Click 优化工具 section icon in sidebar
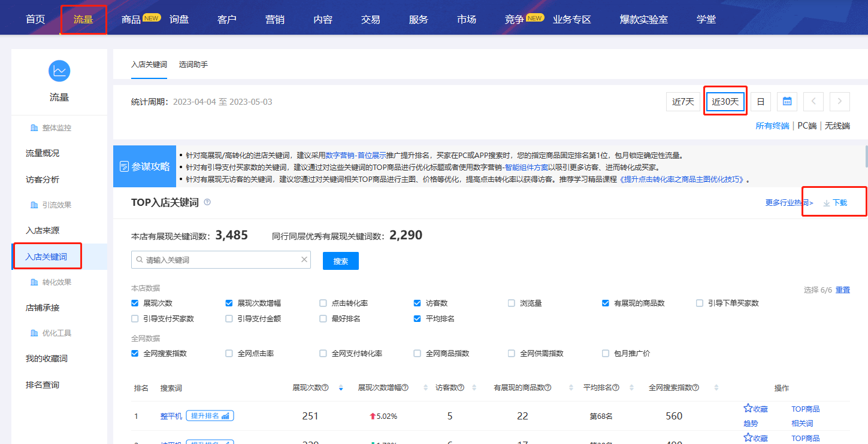The width and height of the screenshot is (868, 444). [x=34, y=333]
